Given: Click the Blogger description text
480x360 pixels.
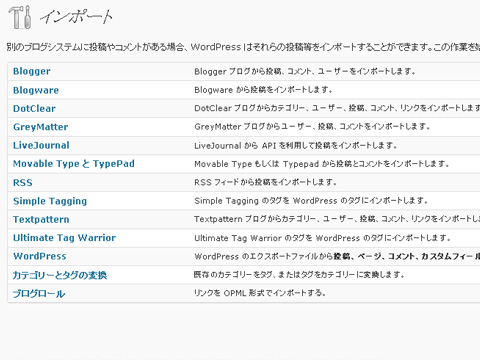Looking at the screenshot, I should (x=305, y=71).
